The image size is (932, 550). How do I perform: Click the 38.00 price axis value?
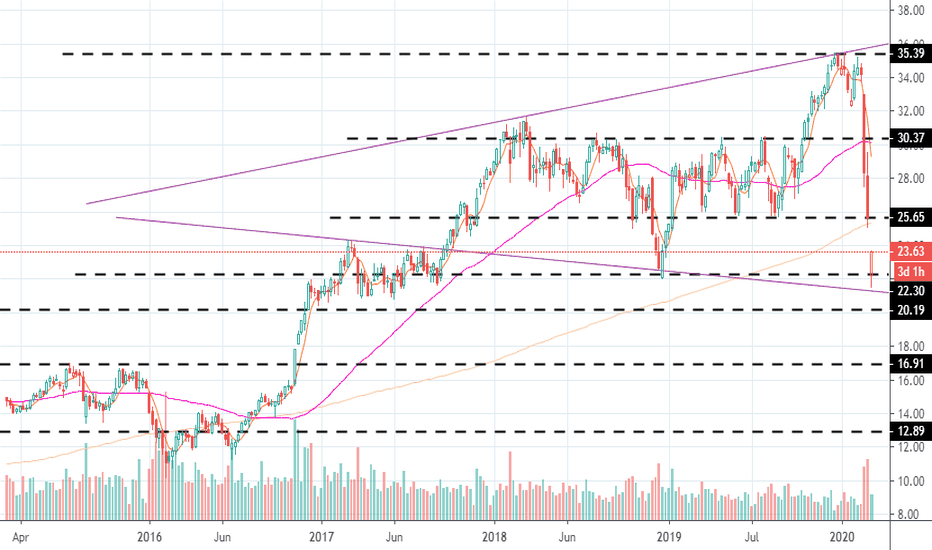click(911, 10)
